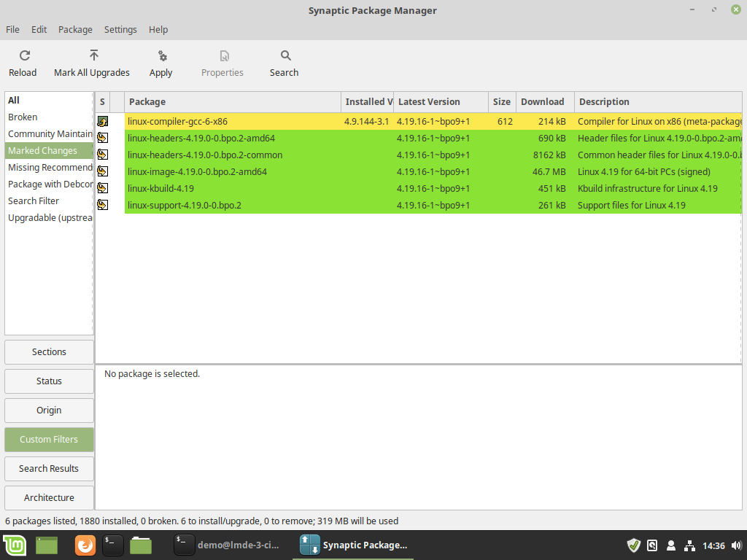
Task: Open the Edit menu
Action: [39, 29]
